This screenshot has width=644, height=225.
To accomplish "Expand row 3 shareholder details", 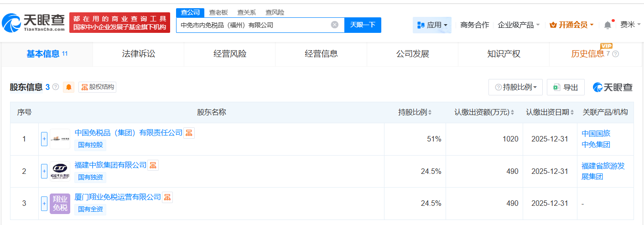I will tap(44, 204).
